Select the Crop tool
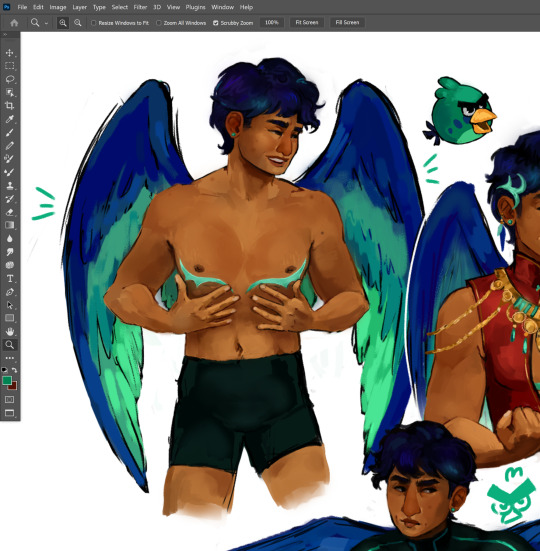This screenshot has height=551, width=540. click(x=9, y=105)
